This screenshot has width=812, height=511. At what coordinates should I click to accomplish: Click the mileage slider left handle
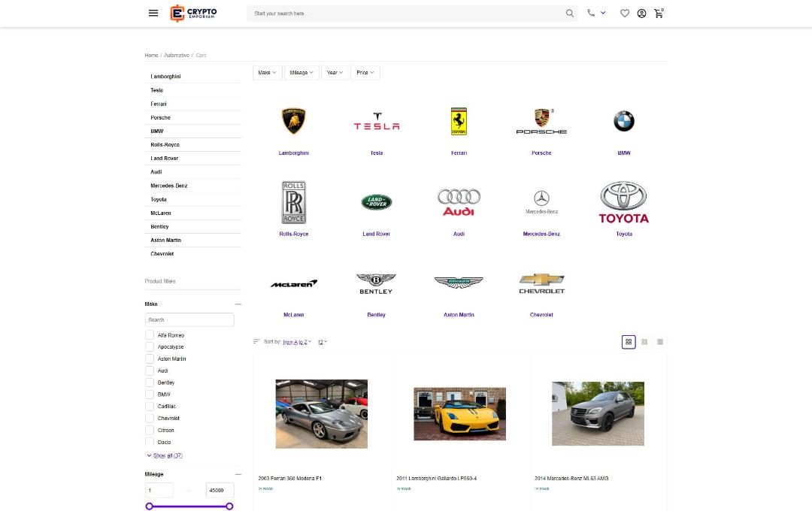pos(149,506)
